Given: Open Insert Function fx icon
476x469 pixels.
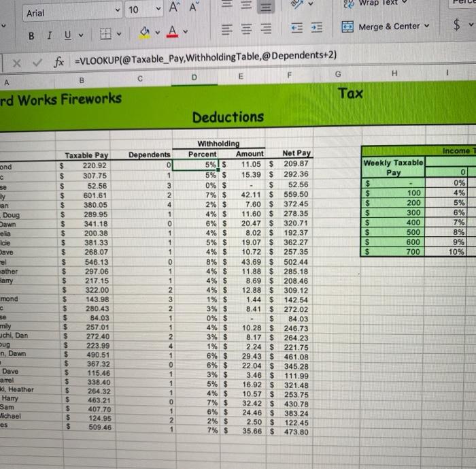Looking at the screenshot, I should click(x=58, y=62).
